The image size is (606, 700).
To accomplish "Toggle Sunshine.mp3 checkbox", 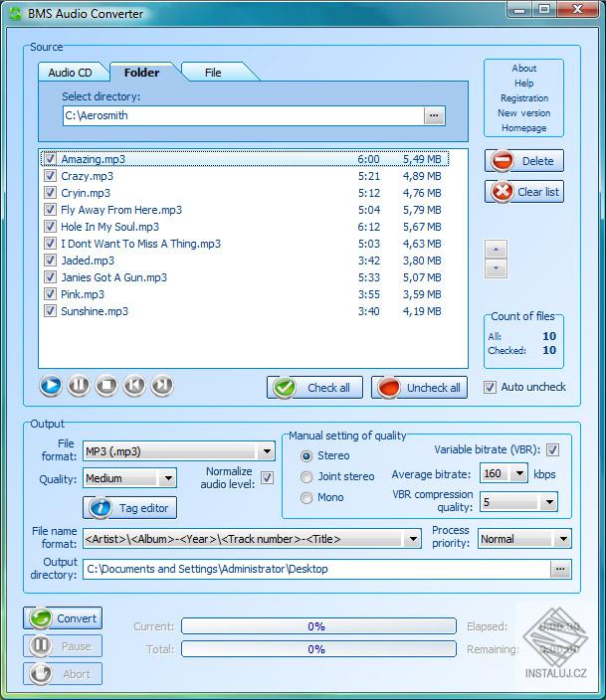I will tap(50, 311).
